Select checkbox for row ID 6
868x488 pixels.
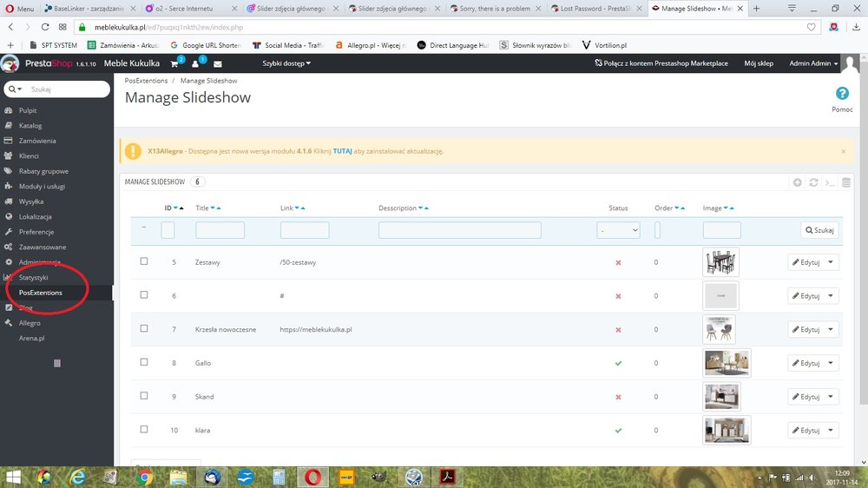pos(144,294)
